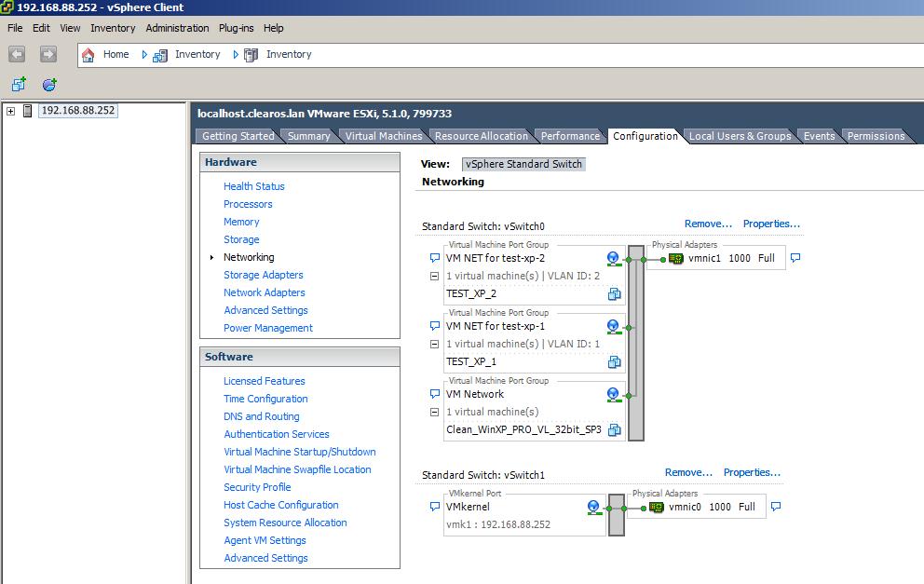Click second Inventory breadcrumb icon
This screenshot has width=924, height=584.
click(251, 55)
